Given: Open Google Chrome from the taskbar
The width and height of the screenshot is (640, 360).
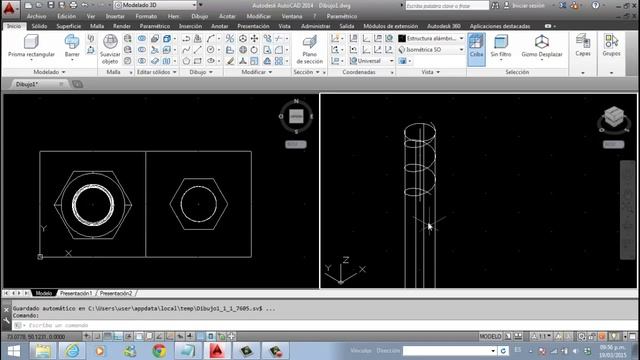Looking at the screenshot, I should [160, 351].
